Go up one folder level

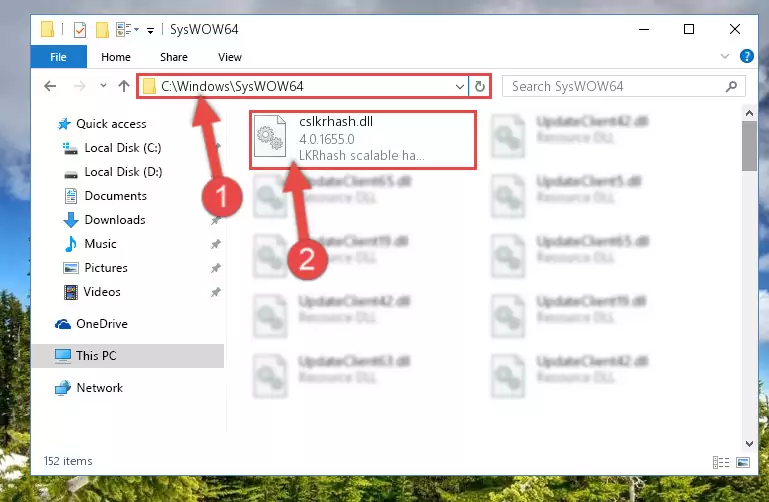click(x=124, y=86)
